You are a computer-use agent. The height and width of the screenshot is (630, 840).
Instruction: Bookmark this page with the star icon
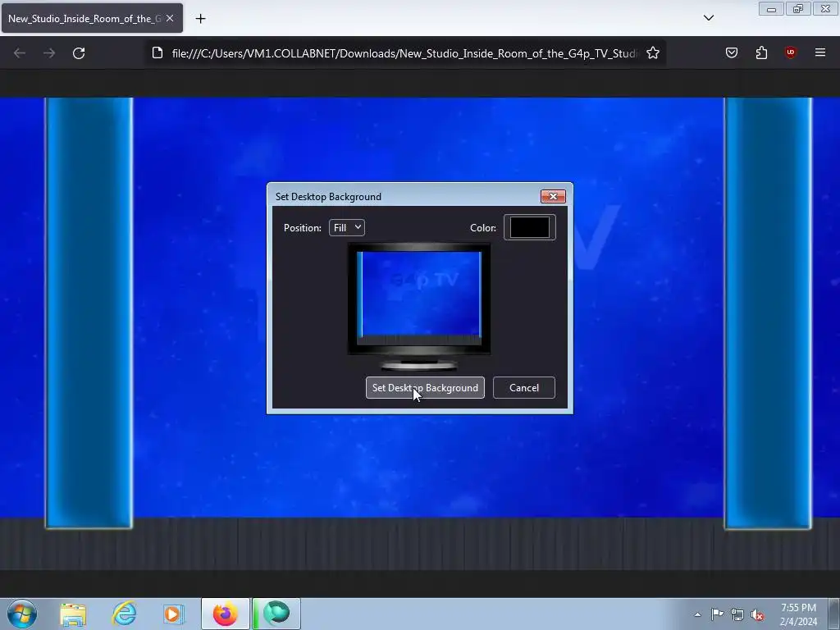[x=652, y=53]
